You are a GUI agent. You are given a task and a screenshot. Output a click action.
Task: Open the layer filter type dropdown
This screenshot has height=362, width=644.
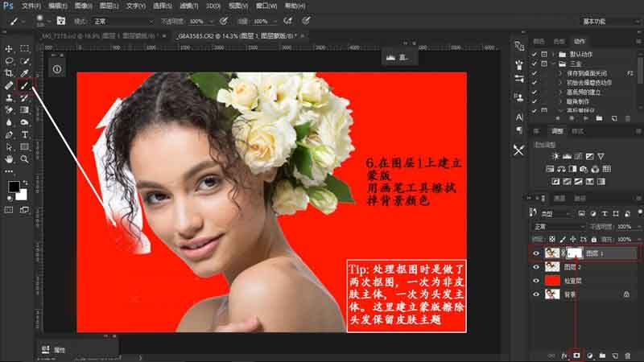pyautogui.click(x=556, y=214)
